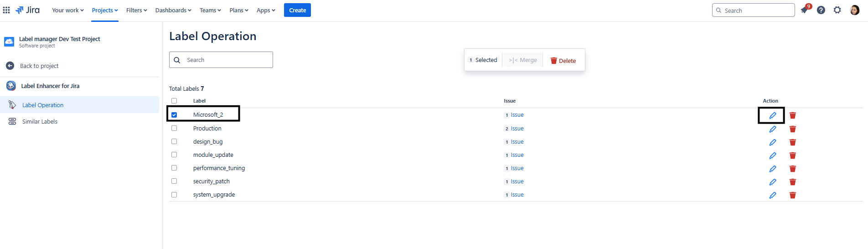Screen dimensions: 868x249
Task: Open Similar Labels in the sidebar
Action: click(80, 121)
